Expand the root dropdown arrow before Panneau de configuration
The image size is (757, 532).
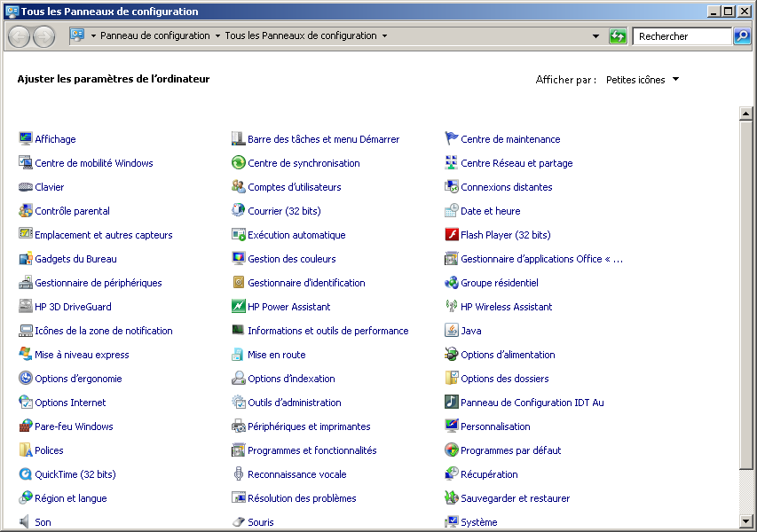click(93, 35)
